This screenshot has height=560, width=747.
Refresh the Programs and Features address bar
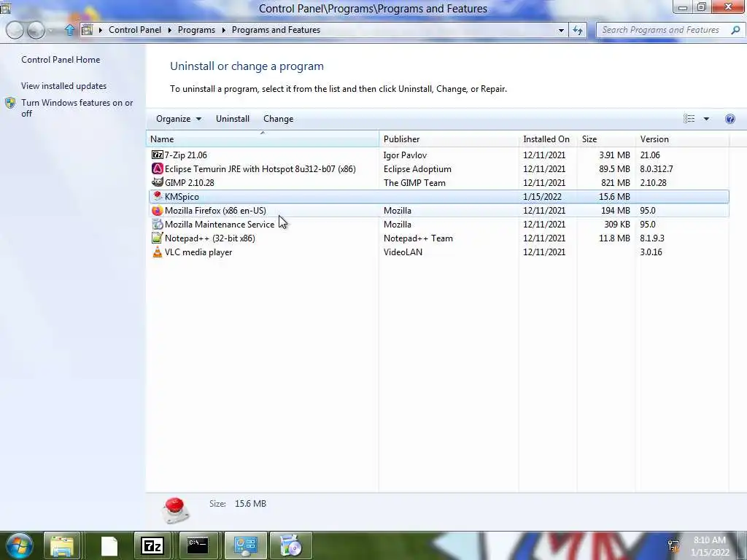pyautogui.click(x=578, y=30)
